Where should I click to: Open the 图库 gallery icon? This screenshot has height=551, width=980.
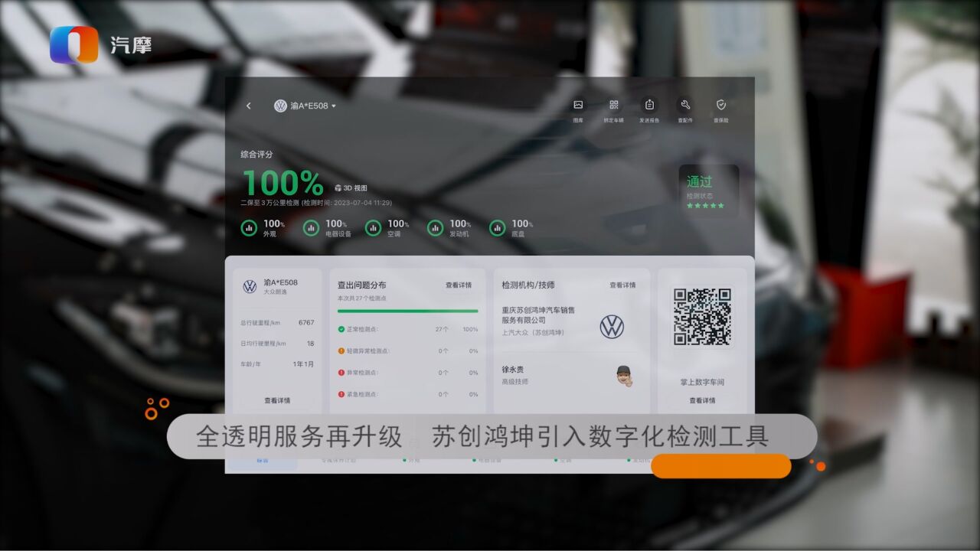pos(578,105)
